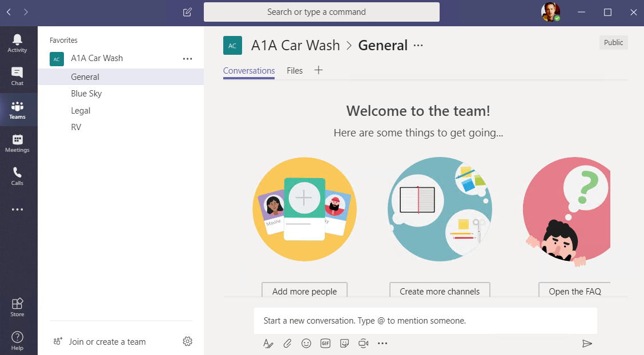Show more messaging extensions
644x355 pixels.
(383, 344)
